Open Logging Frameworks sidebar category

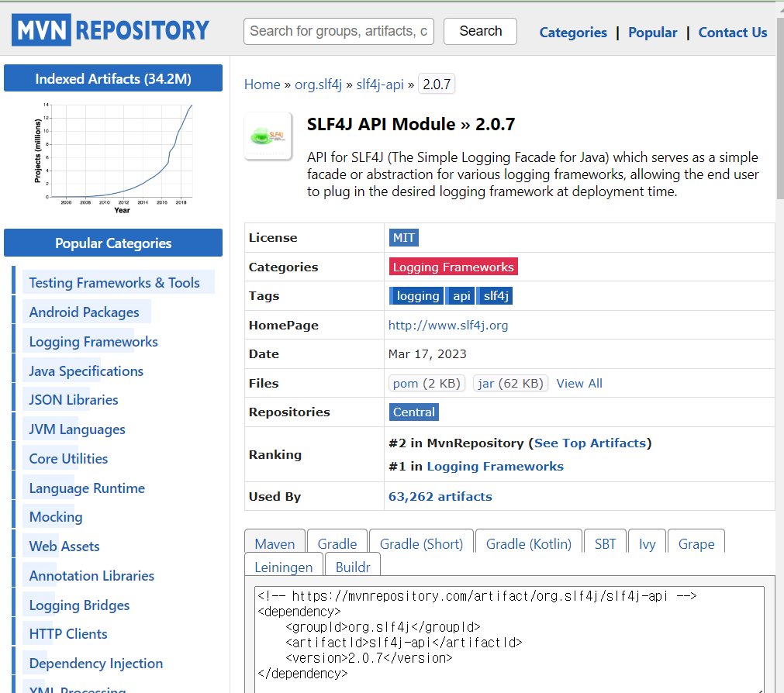click(x=94, y=342)
